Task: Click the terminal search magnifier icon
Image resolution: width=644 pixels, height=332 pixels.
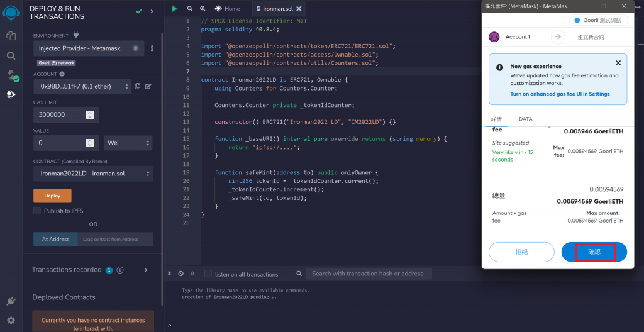Action: (x=299, y=274)
